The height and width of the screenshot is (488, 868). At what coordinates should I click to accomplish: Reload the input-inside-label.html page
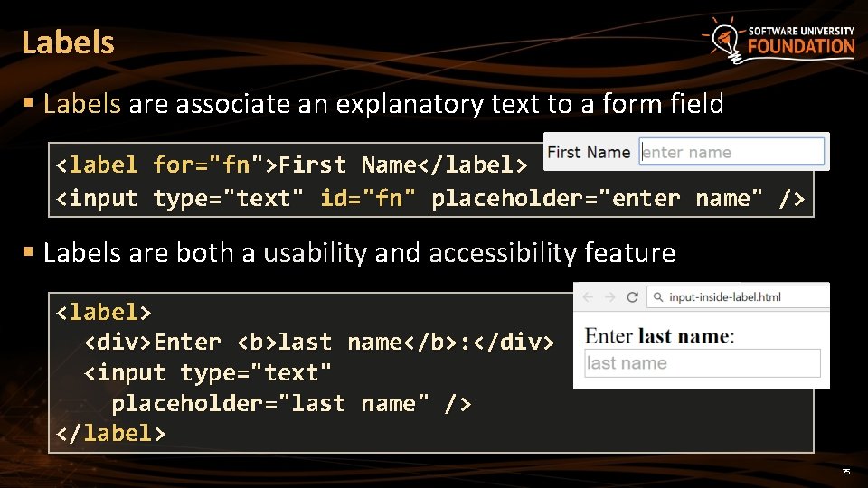(x=632, y=297)
